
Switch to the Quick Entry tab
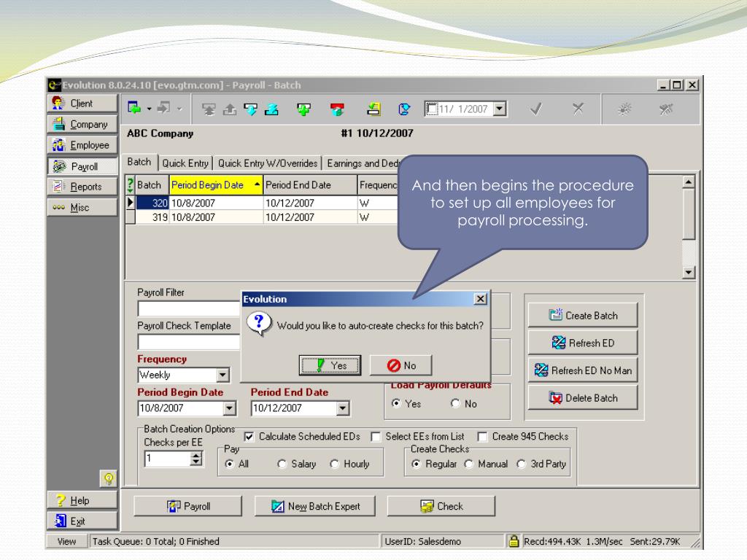185,163
